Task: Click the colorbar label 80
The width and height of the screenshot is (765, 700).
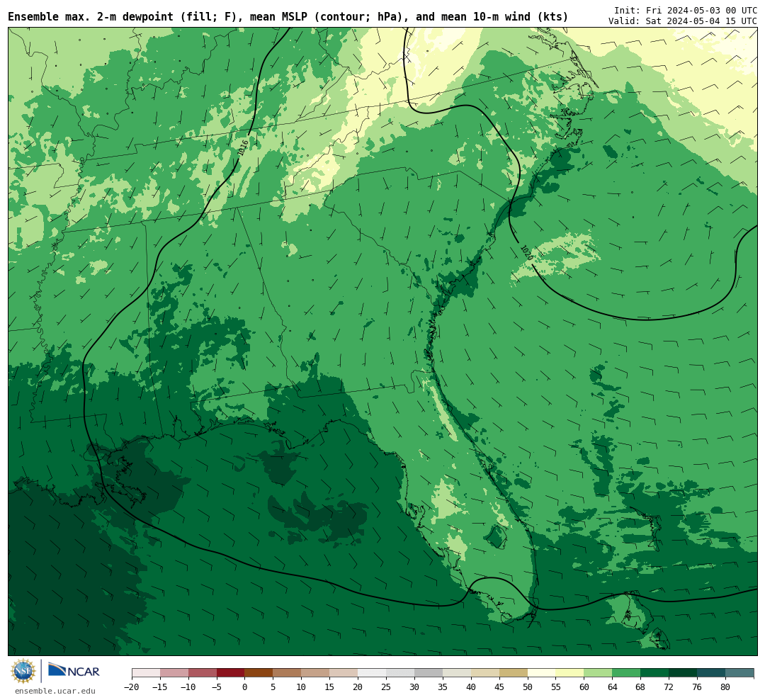Action: click(x=725, y=687)
